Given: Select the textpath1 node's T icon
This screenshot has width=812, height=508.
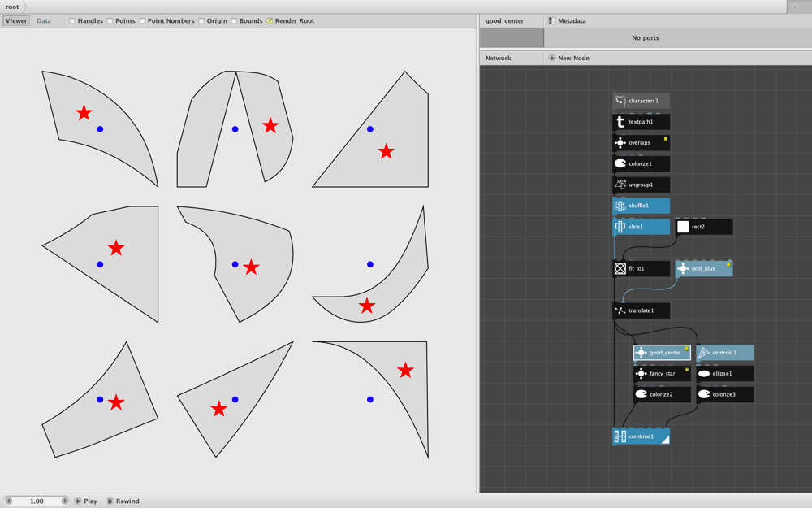Looking at the screenshot, I should 620,122.
